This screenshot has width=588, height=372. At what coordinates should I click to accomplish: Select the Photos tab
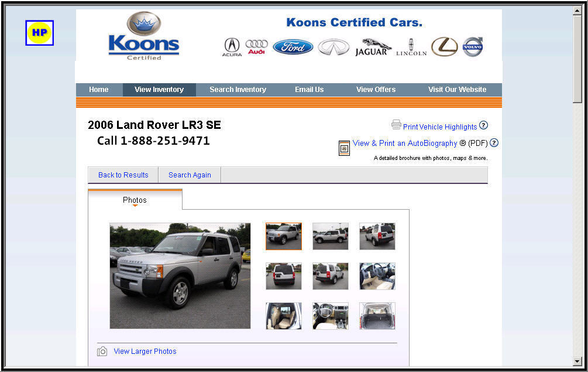coord(135,200)
